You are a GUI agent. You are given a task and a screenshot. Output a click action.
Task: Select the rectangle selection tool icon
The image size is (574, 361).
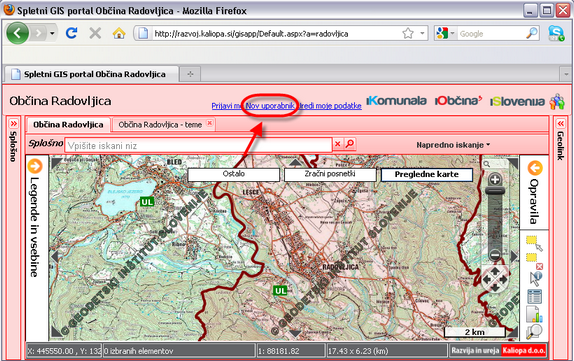pyautogui.click(x=534, y=242)
